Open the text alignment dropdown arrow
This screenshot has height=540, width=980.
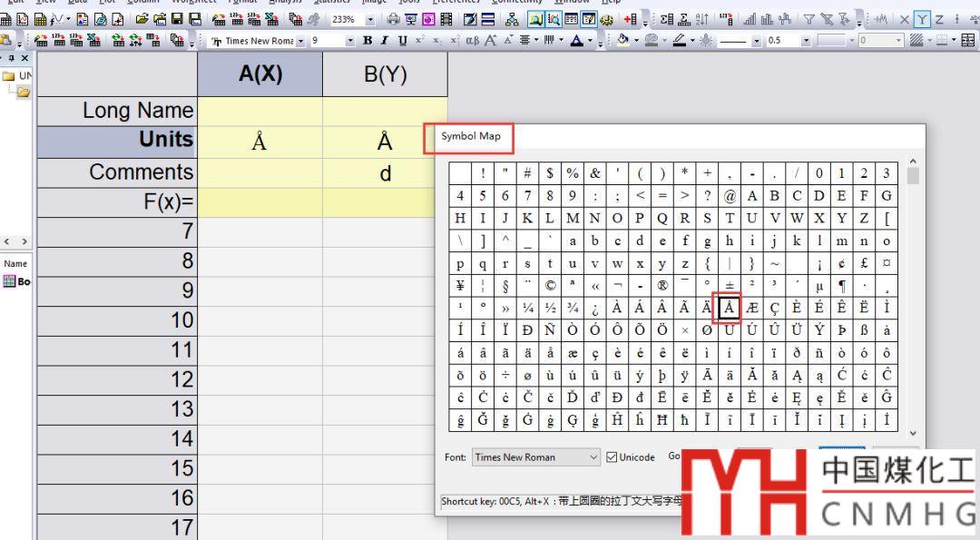536,41
